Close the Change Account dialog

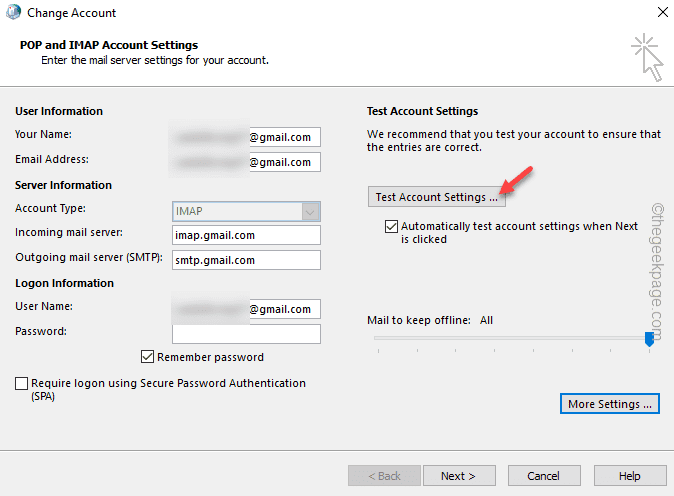click(x=663, y=12)
